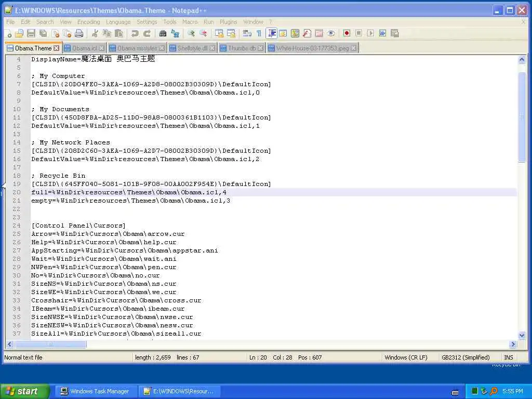Click the INS status bar indicator
This screenshot has width=532, height=399.
(x=508, y=357)
